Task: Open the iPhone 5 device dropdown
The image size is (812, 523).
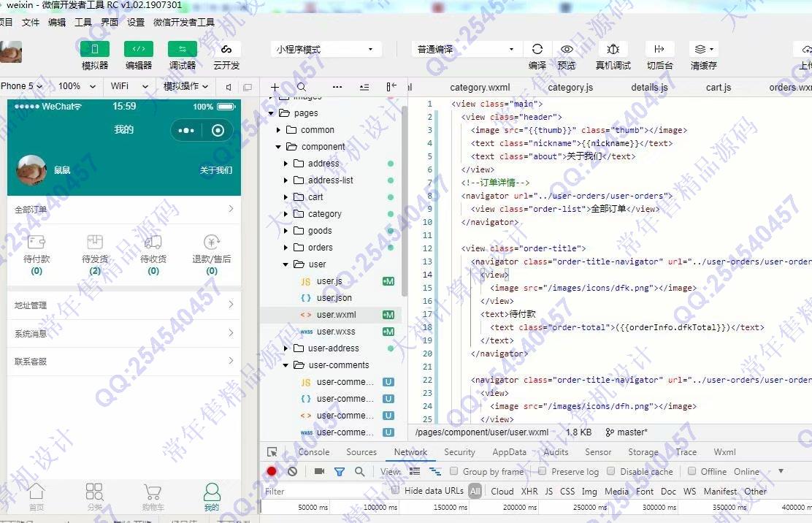Action: point(22,86)
